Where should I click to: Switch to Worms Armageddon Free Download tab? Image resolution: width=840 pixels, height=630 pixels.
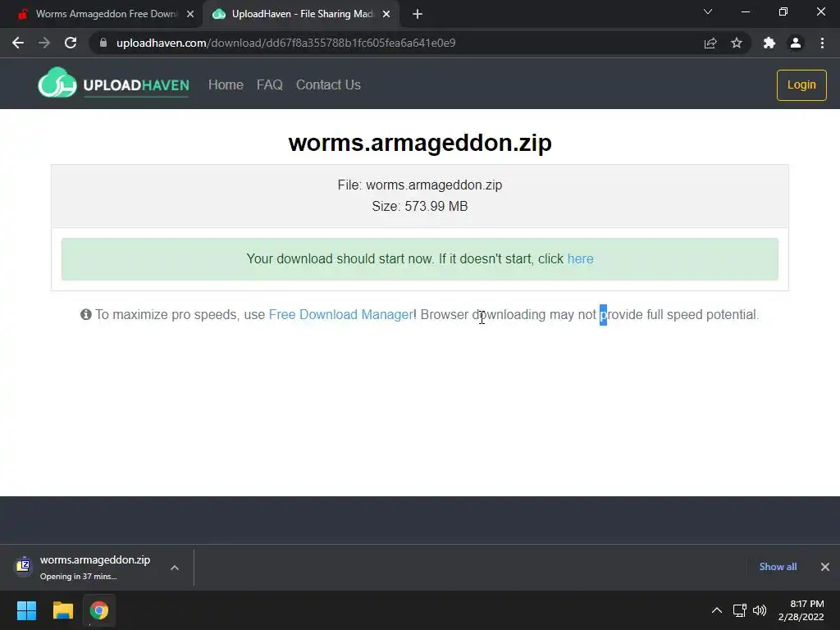point(106,14)
